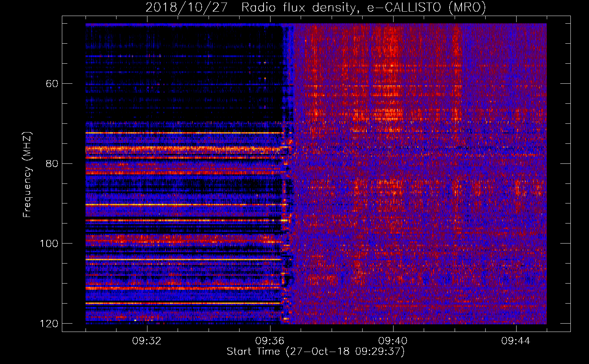Viewport: 589px width, 364px height.
Task: Click the "09:36" time tick label
Action: point(270,341)
